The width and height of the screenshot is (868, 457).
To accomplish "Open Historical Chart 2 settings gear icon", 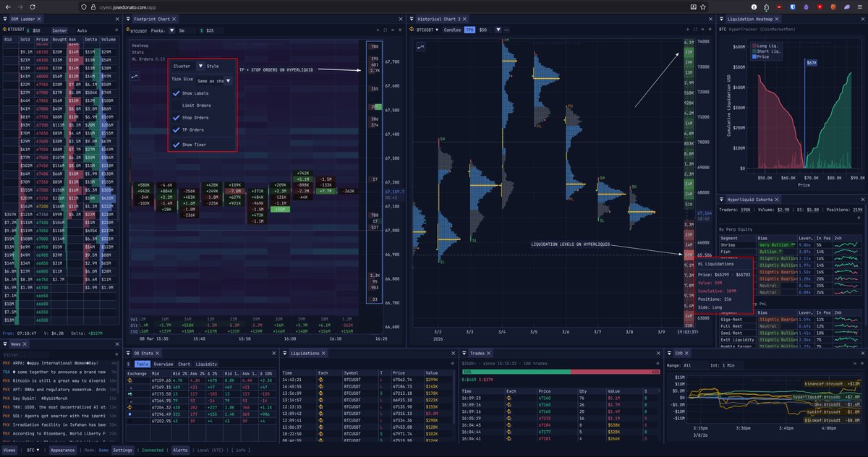I will (710, 30).
